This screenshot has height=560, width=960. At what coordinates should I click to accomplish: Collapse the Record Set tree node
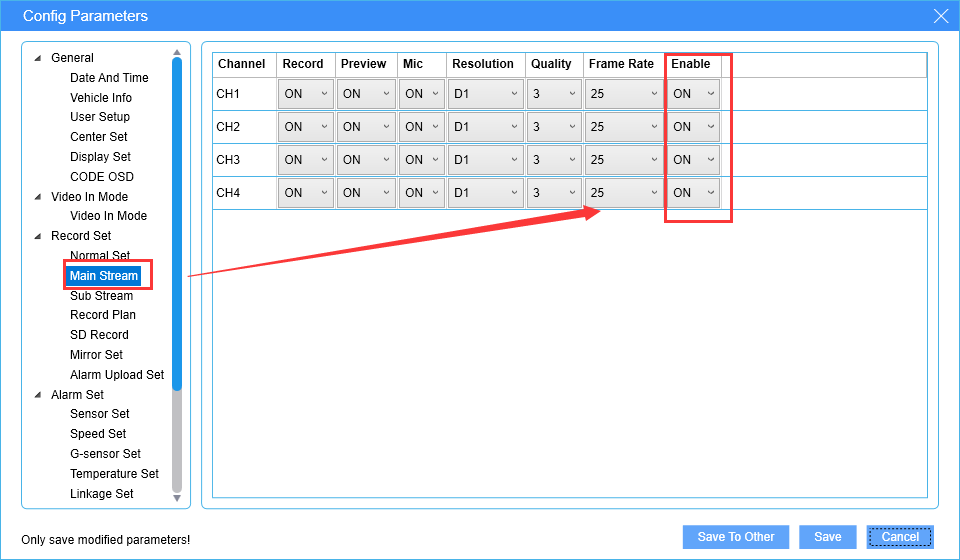pos(38,236)
